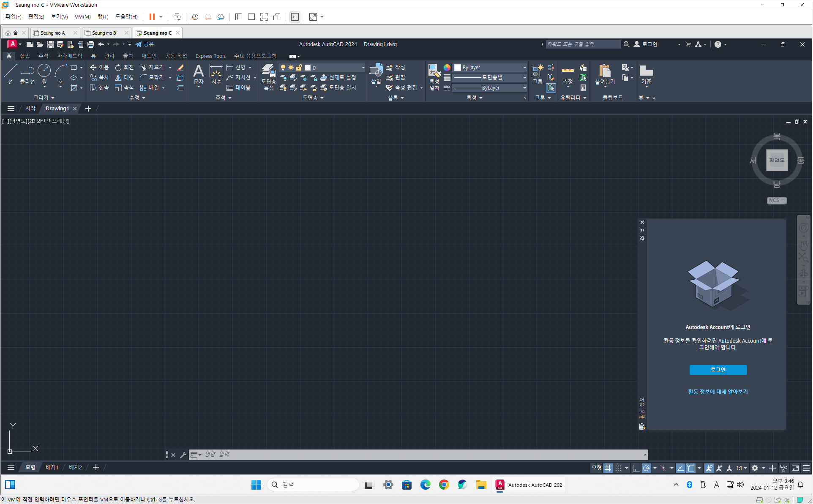The image size is (813, 504).
Task: Switch to Express Tools ribbon tab
Action: (210, 56)
